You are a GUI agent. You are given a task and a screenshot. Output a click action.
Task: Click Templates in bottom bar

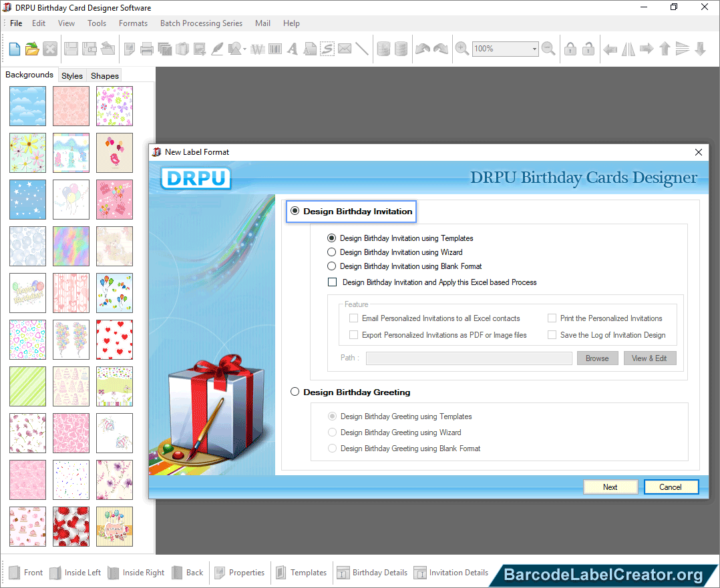302,573
